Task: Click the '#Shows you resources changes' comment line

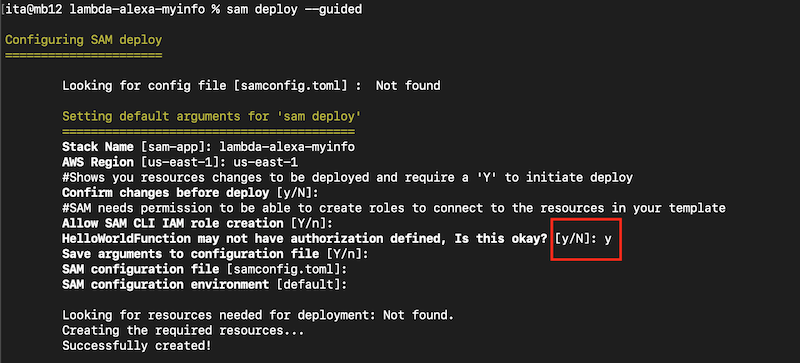Action: point(347,178)
